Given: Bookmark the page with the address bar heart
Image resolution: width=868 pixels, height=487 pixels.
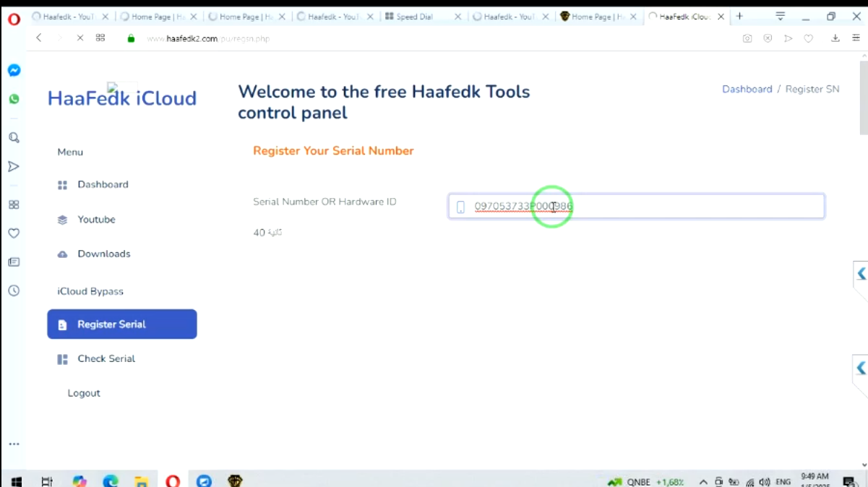Looking at the screenshot, I should click(809, 38).
